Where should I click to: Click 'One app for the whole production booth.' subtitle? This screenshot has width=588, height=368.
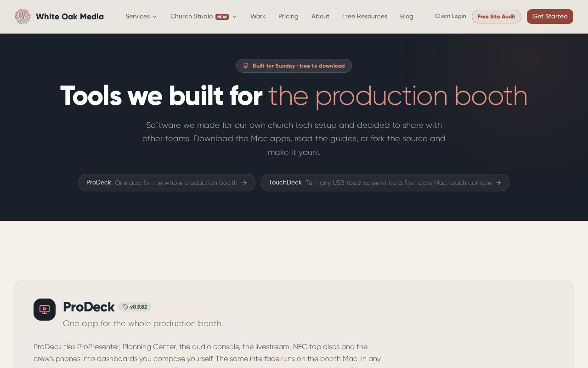pos(143,323)
